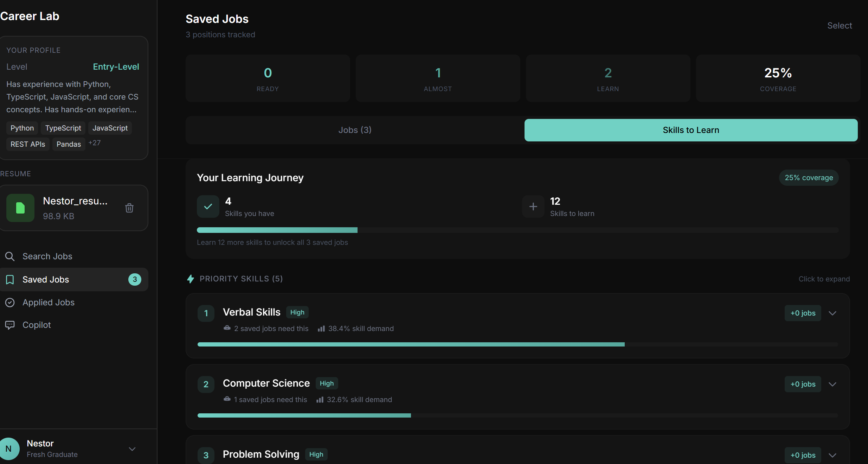Click the Copilot chat bubble icon
868x464 pixels.
pos(10,325)
